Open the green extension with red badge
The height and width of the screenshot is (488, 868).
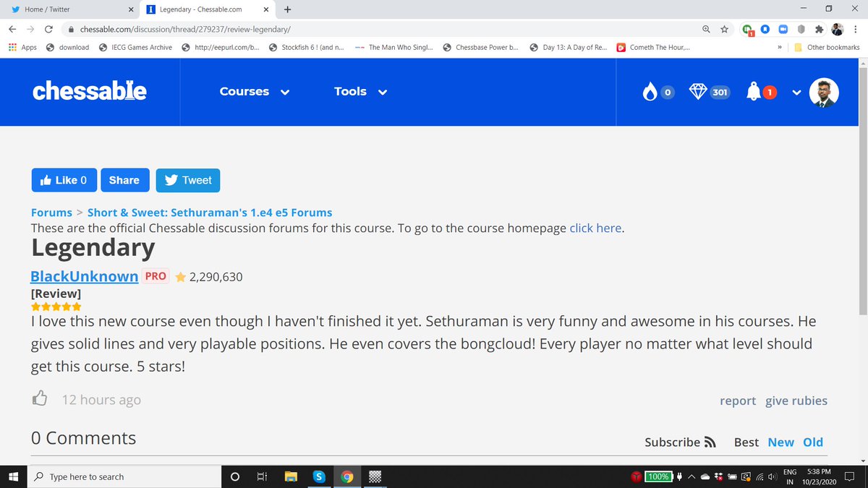pyautogui.click(x=748, y=30)
